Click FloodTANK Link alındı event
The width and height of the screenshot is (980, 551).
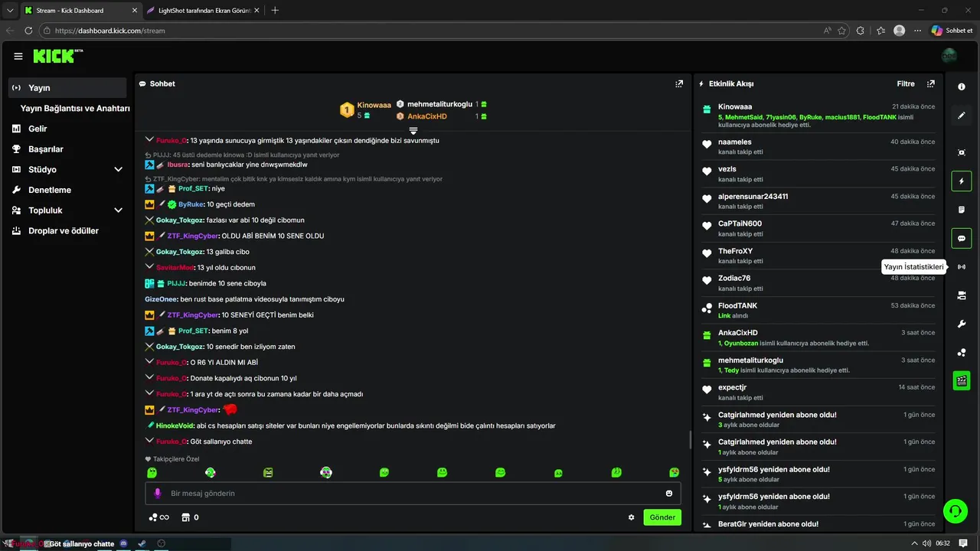click(x=818, y=310)
